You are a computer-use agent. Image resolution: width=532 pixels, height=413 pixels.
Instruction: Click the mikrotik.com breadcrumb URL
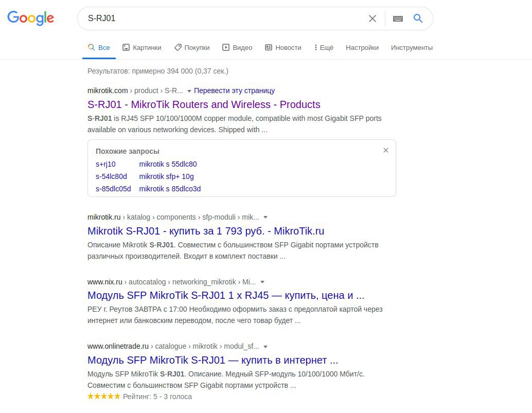(135, 91)
